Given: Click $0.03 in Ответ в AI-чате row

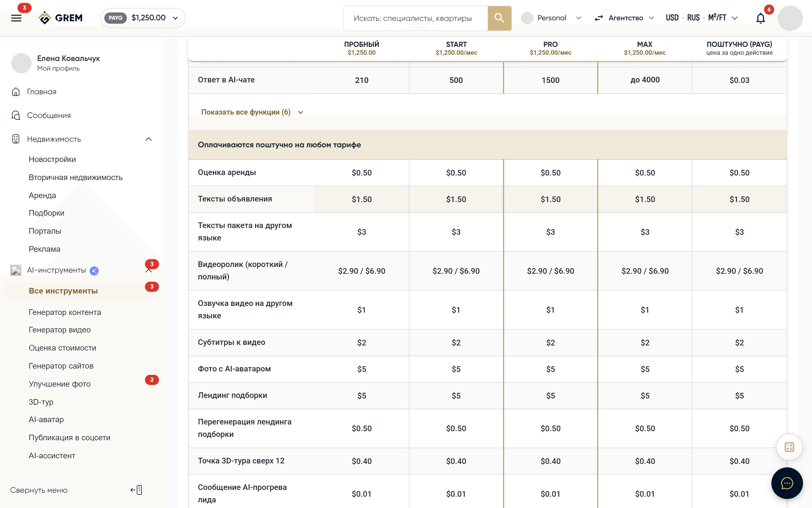Looking at the screenshot, I should click(739, 80).
